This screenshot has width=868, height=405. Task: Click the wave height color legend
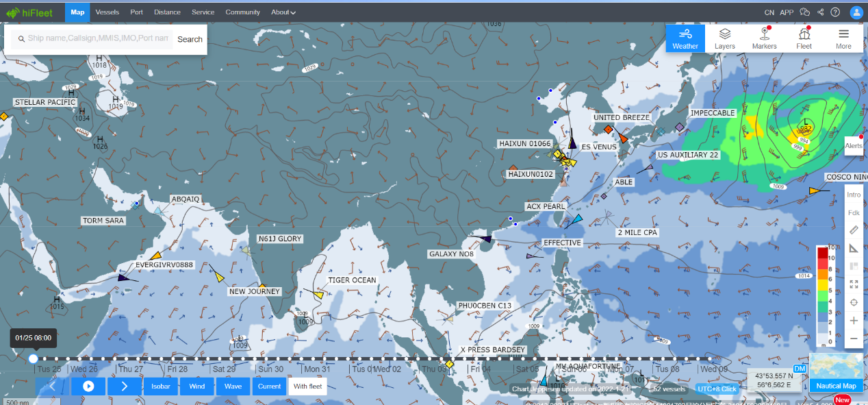[x=827, y=295]
